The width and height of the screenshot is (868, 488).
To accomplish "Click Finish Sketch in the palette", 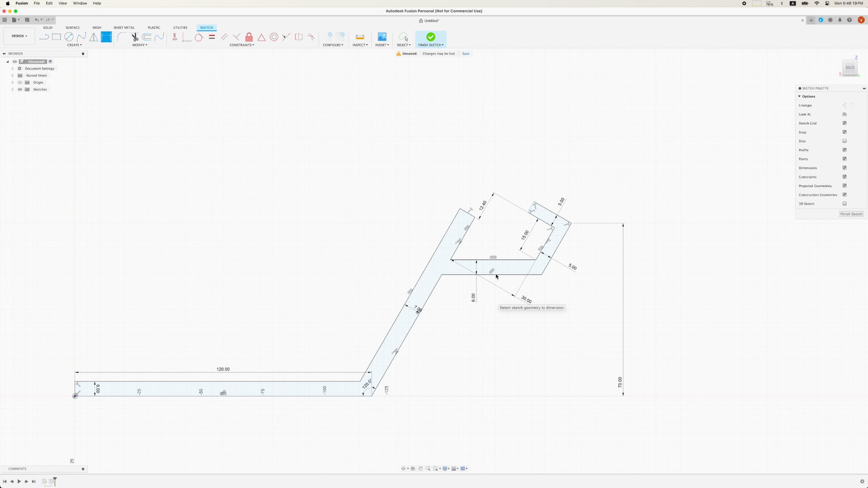I will tap(851, 214).
